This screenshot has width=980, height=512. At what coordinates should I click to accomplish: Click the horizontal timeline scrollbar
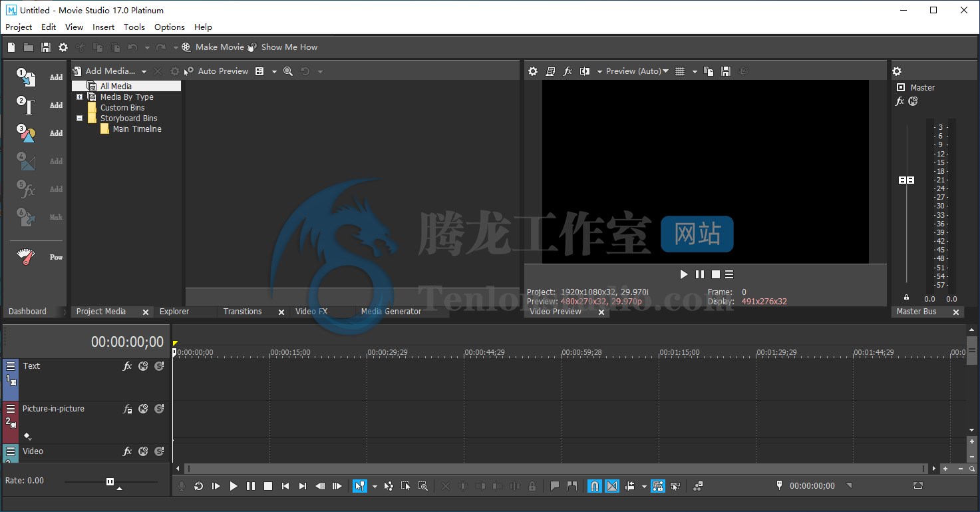click(557, 469)
